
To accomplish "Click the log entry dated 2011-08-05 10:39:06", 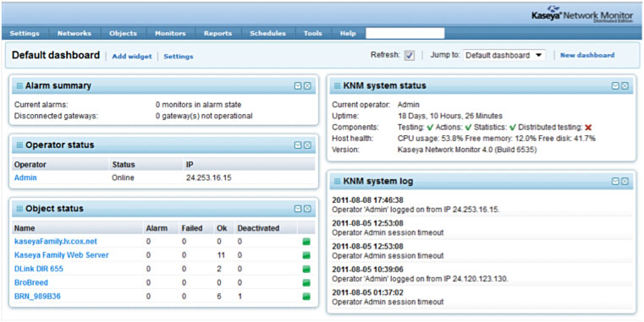I will [482, 274].
